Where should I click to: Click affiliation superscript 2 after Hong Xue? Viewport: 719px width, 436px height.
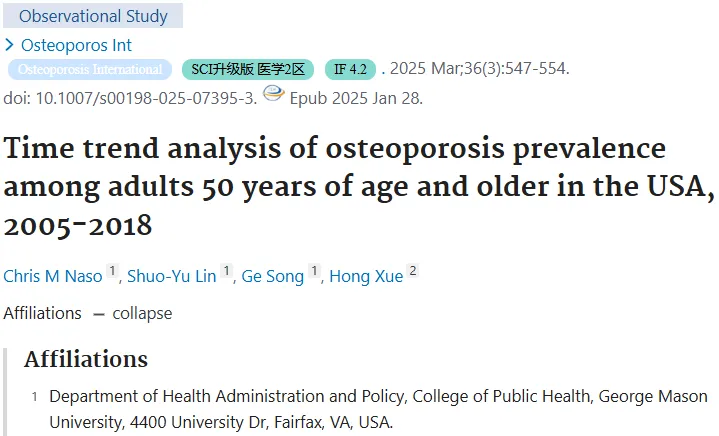(413, 271)
